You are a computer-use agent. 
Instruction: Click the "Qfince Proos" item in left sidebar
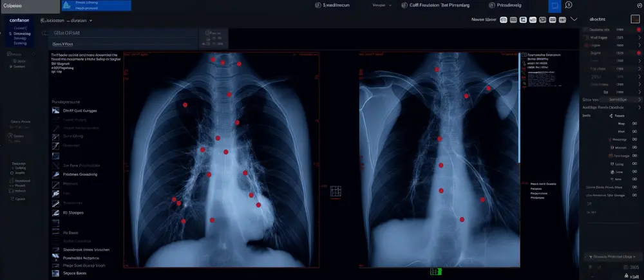tap(20, 122)
